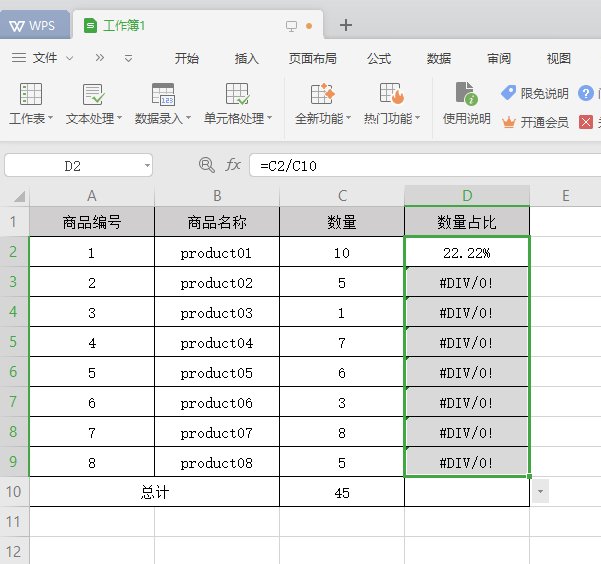Click the screen display icon in the 工作簿1 tab

coord(291,26)
